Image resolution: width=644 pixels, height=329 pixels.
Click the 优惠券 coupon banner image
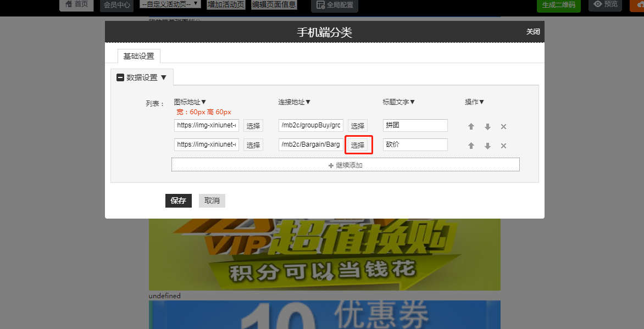[324, 315]
